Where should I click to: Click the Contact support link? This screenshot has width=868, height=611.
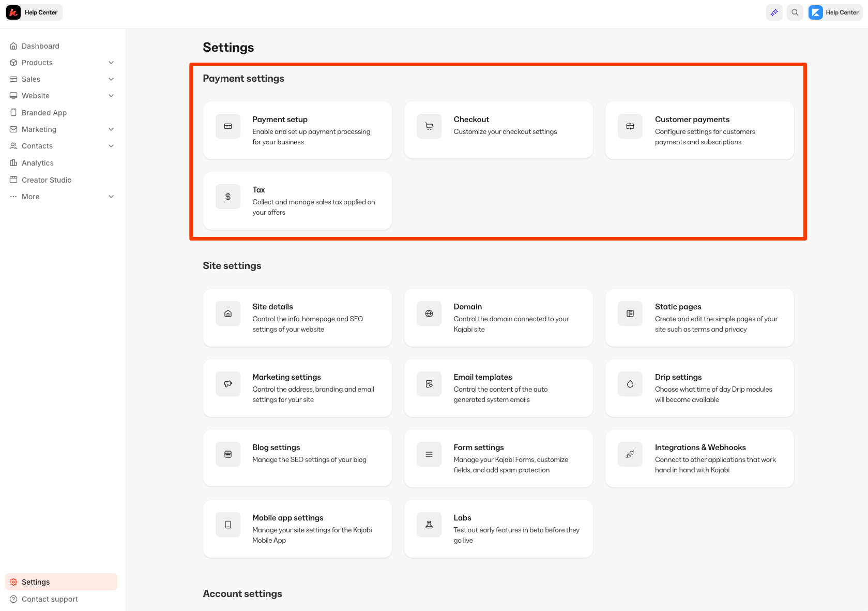[x=50, y=599]
